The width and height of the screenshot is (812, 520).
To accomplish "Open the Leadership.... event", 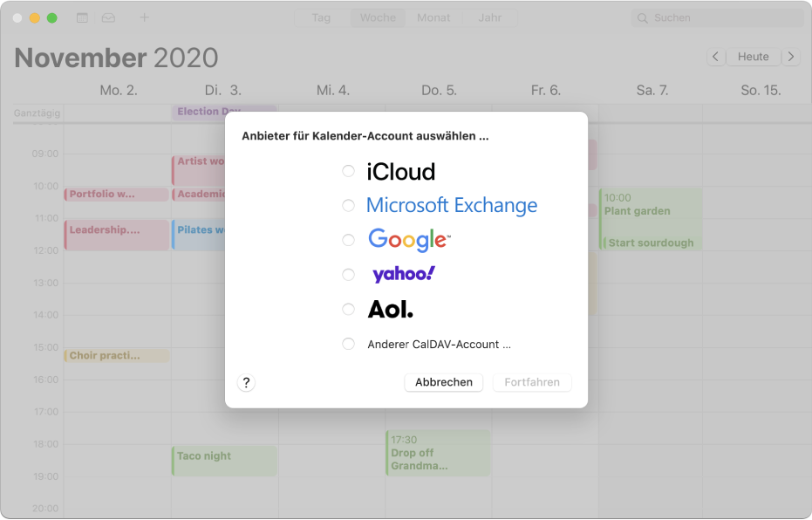I will click(117, 236).
